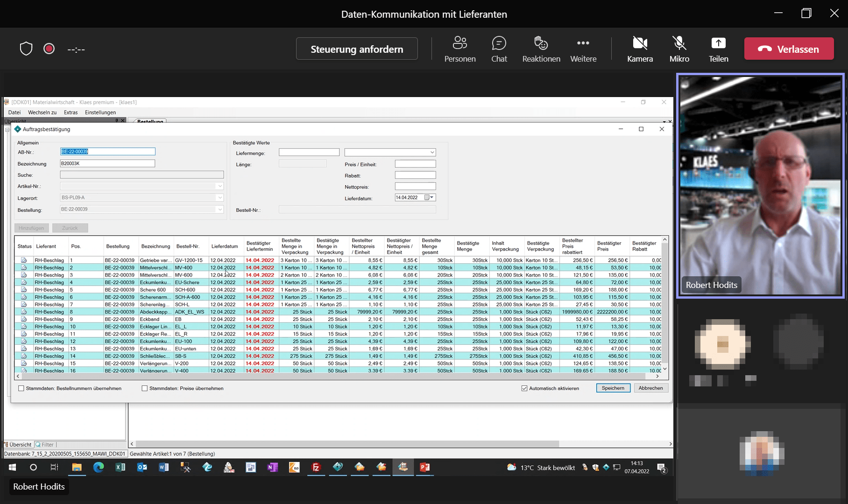Open Outlook from taskbar
Image resolution: width=848 pixels, height=504 pixels.
tap(142, 467)
